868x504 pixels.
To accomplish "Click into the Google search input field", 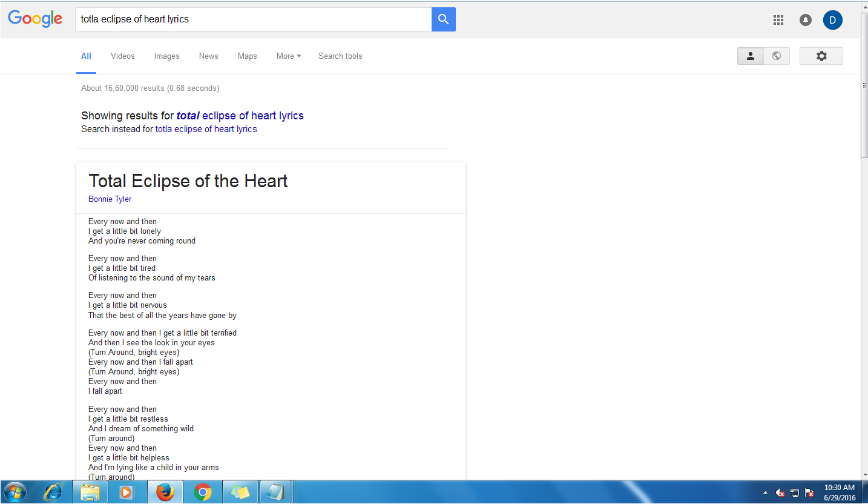I will [x=253, y=19].
